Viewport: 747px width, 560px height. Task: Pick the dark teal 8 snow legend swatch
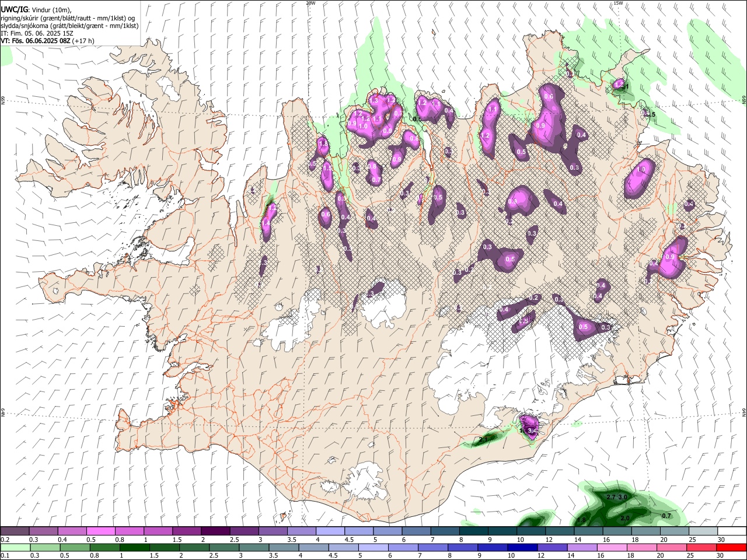pyautogui.click(x=473, y=531)
